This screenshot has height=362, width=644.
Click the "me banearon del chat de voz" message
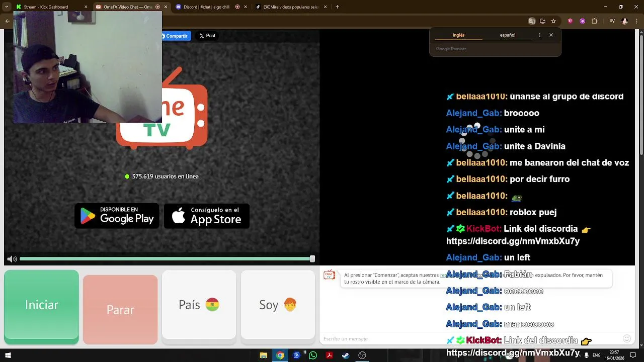point(569,163)
